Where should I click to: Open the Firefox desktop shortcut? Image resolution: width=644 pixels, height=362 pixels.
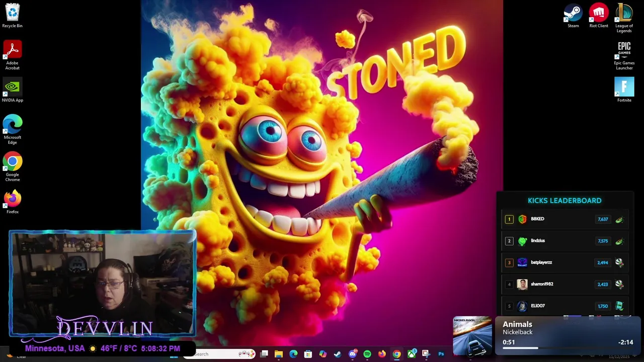click(12, 202)
